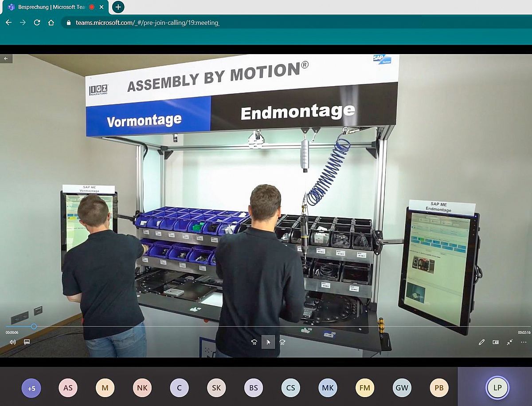Select participant avatar CS
The width and height of the screenshot is (532, 406).
coord(290,388)
